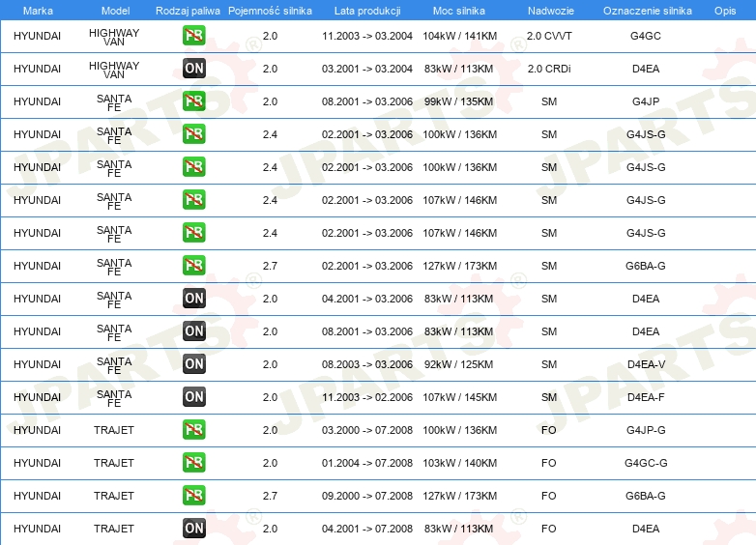This screenshot has height=545, width=756.
Task: Select the date range 03.2001 -> 03.2004
Action: point(367,69)
